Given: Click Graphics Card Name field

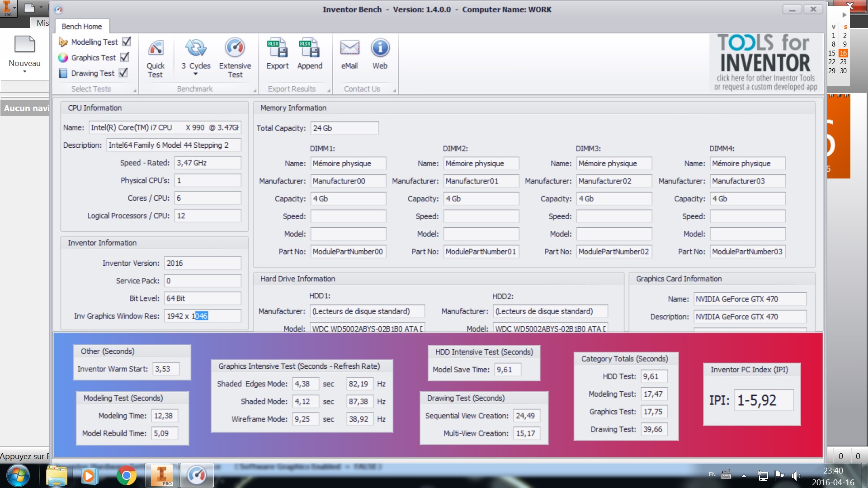Looking at the screenshot, I should pyautogui.click(x=750, y=299).
